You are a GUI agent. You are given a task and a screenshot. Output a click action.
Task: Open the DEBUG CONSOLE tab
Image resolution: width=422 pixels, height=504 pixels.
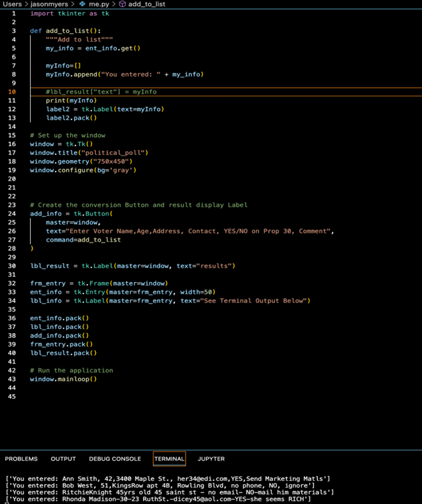pyautogui.click(x=115, y=459)
